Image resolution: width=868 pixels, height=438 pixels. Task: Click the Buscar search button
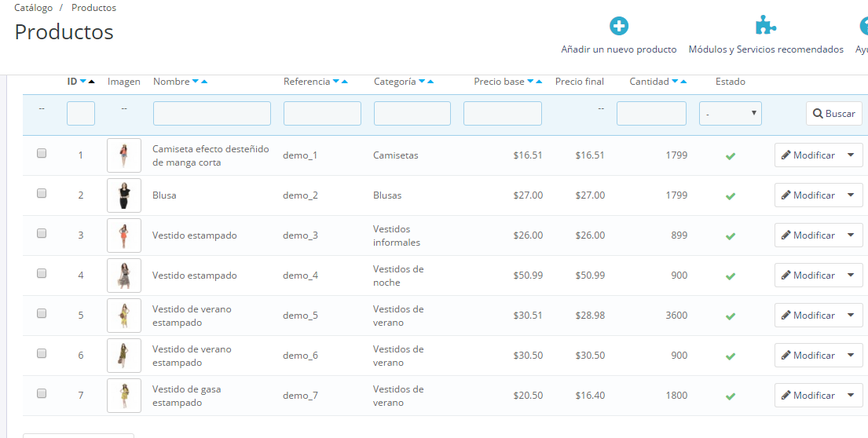(x=833, y=114)
